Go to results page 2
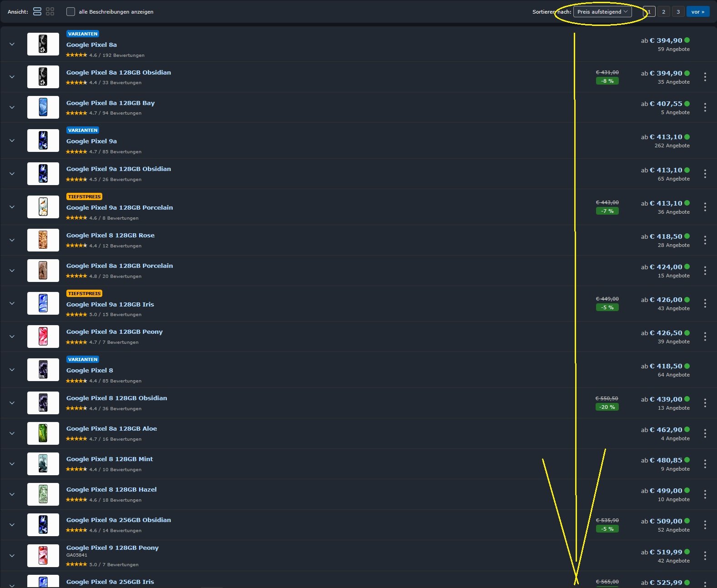Image resolution: width=717 pixels, height=588 pixels. 664,12
